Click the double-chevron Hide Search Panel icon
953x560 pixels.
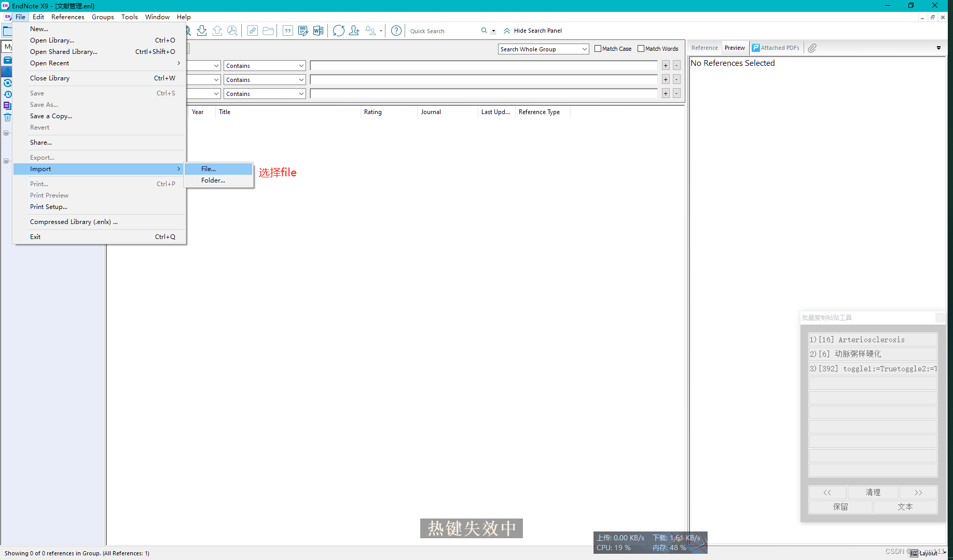click(507, 31)
